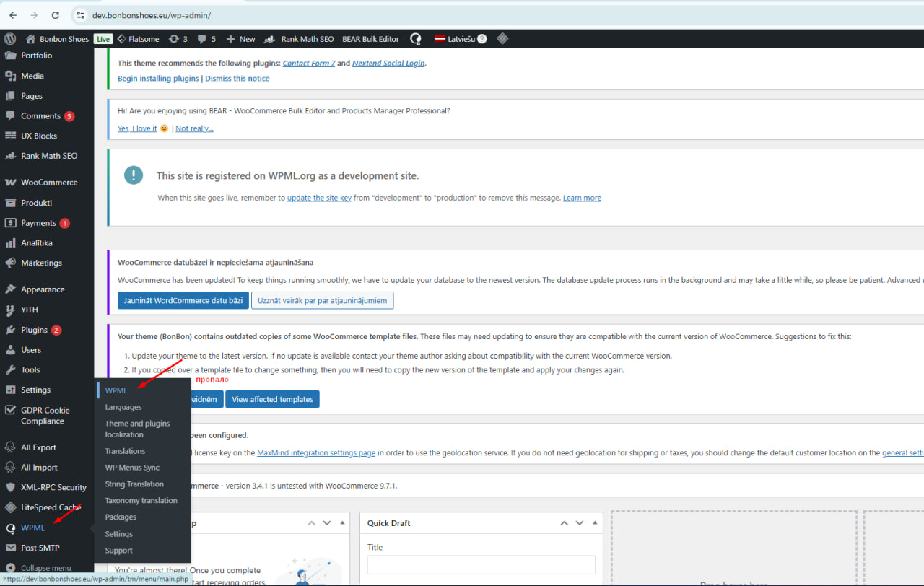The width and height of the screenshot is (924, 586).
Task: Reload the page with refresh icon
Action: tap(56, 14)
